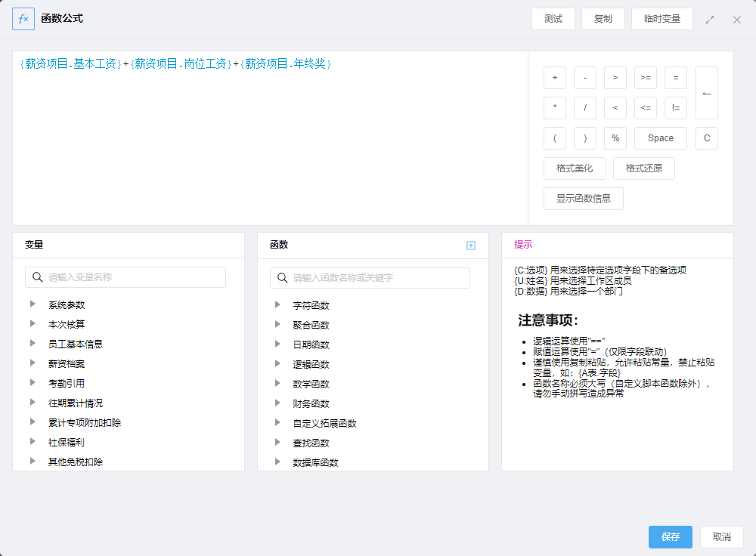Image resolution: width=756 pixels, height=556 pixels.
Task: Click the function search magnifier icon
Action: pyautogui.click(x=282, y=278)
